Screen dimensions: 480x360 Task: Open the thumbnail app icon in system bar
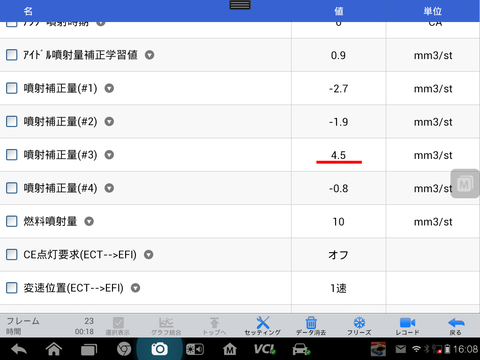click(x=378, y=349)
